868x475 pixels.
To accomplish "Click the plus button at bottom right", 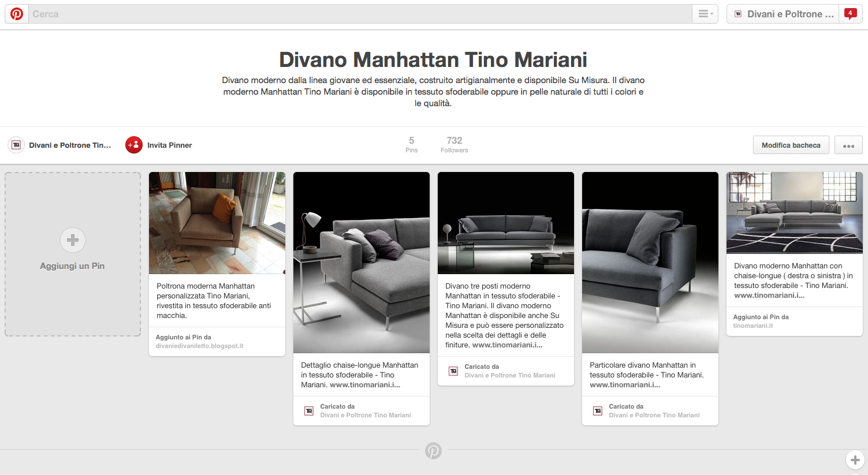I will (x=855, y=460).
